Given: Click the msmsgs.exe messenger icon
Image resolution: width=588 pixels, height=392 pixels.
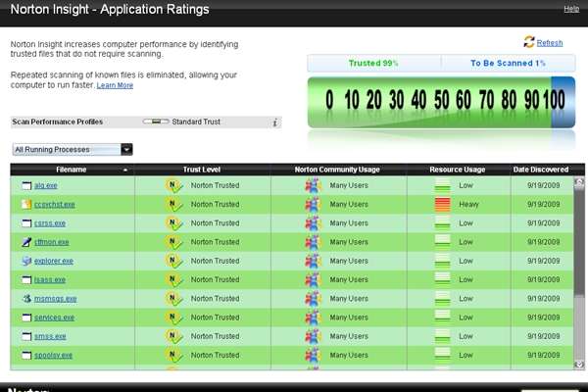Looking at the screenshot, I should coord(26,299).
